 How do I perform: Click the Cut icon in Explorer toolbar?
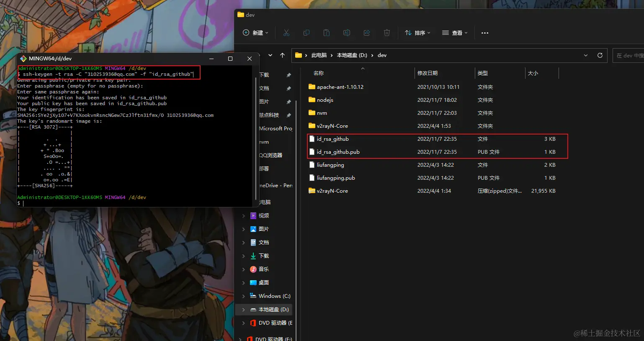286,33
